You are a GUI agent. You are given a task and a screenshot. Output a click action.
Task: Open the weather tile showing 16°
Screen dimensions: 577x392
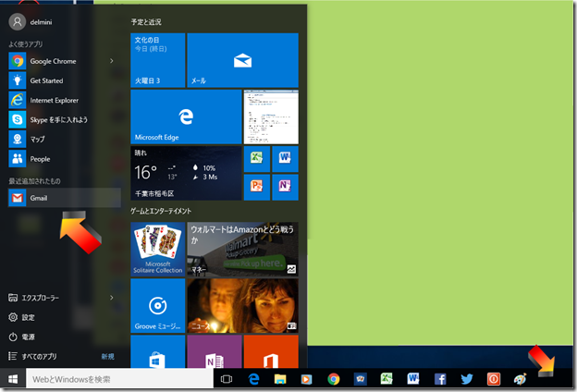point(186,174)
